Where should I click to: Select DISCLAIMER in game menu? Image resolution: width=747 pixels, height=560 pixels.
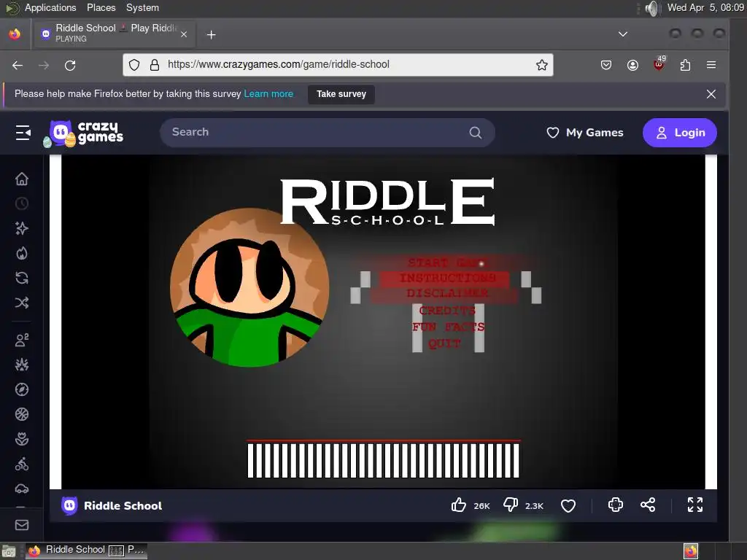point(447,293)
